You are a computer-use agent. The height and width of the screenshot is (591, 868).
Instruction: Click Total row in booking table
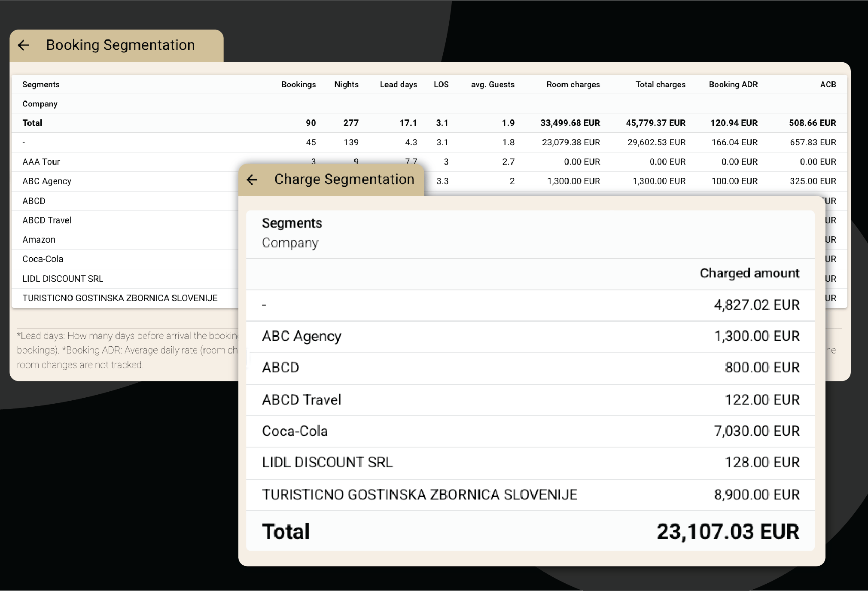pos(33,123)
